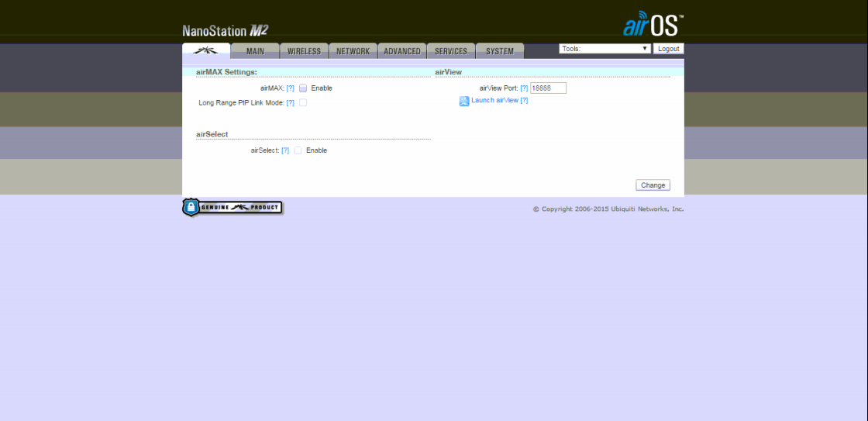Select the ADVANCED tab

(x=402, y=51)
